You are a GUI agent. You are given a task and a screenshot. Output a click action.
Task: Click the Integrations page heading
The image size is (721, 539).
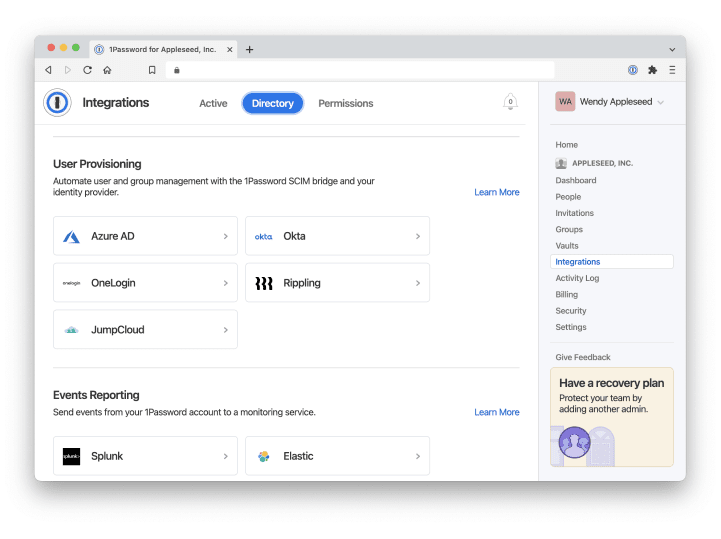(116, 103)
